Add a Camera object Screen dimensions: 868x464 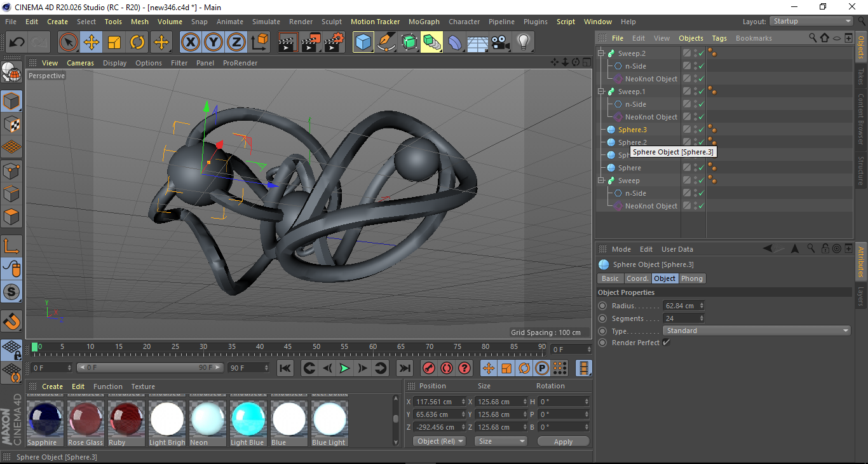500,43
